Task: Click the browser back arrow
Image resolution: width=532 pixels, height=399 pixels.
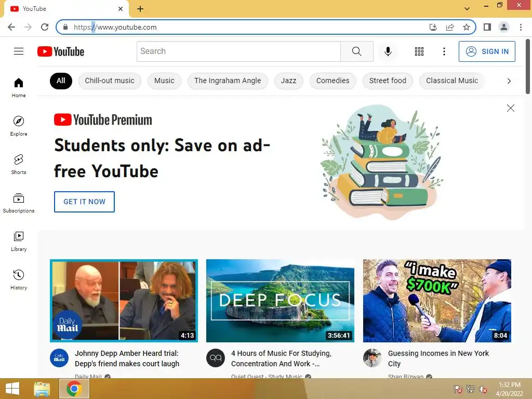Action: pyautogui.click(x=11, y=27)
